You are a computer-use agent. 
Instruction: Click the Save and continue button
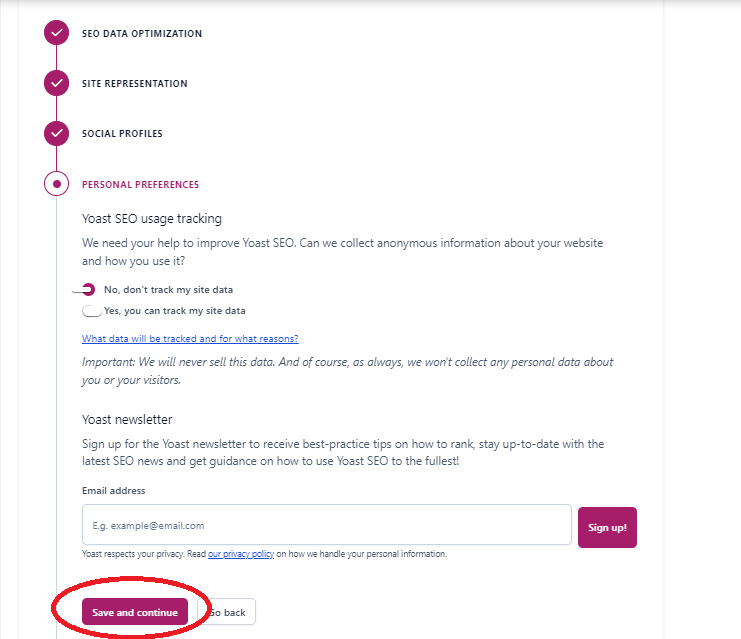(x=135, y=612)
